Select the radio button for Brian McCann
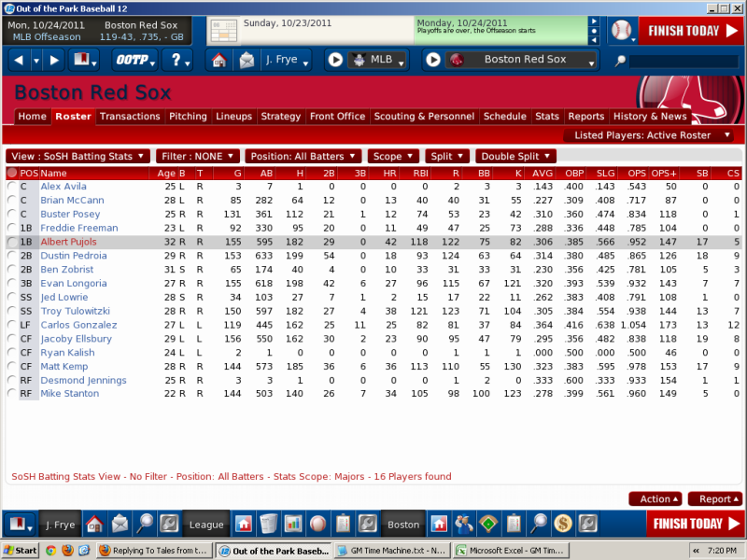747x560 pixels. coord(11,201)
